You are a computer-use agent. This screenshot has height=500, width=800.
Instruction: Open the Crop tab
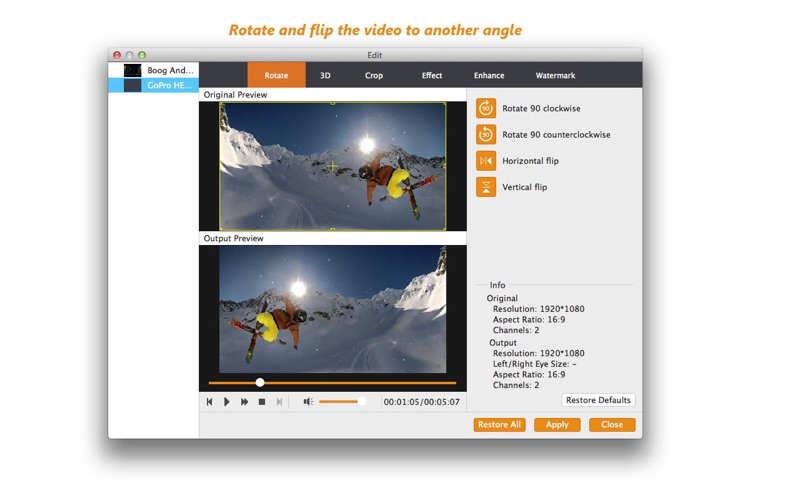pyautogui.click(x=373, y=75)
